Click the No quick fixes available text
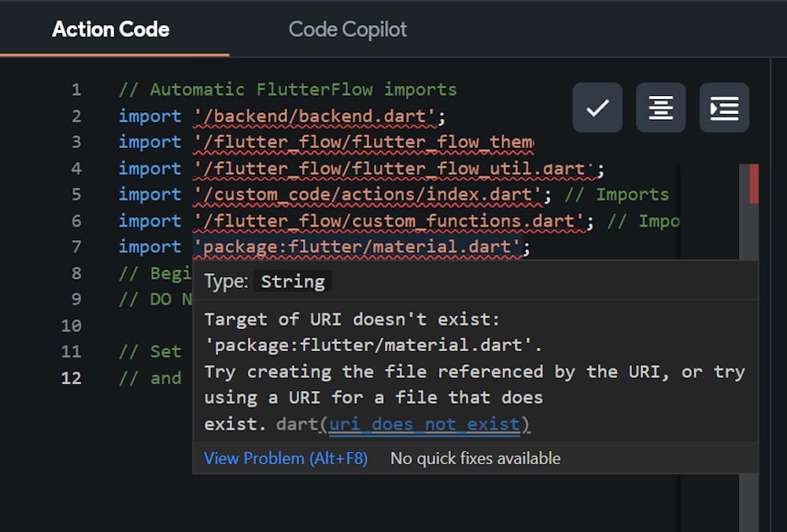The width and height of the screenshot is (787, 532). coord(477,458)
